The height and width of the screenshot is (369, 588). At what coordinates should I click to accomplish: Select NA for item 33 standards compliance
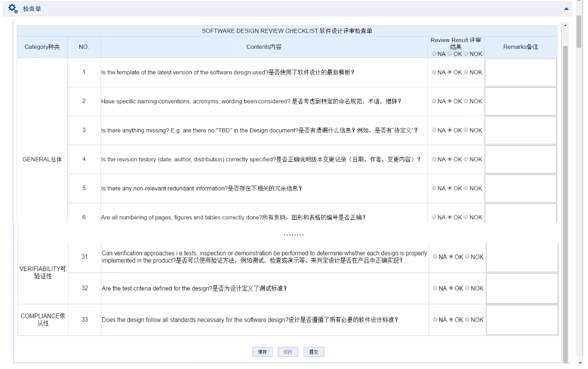[435, 320]
